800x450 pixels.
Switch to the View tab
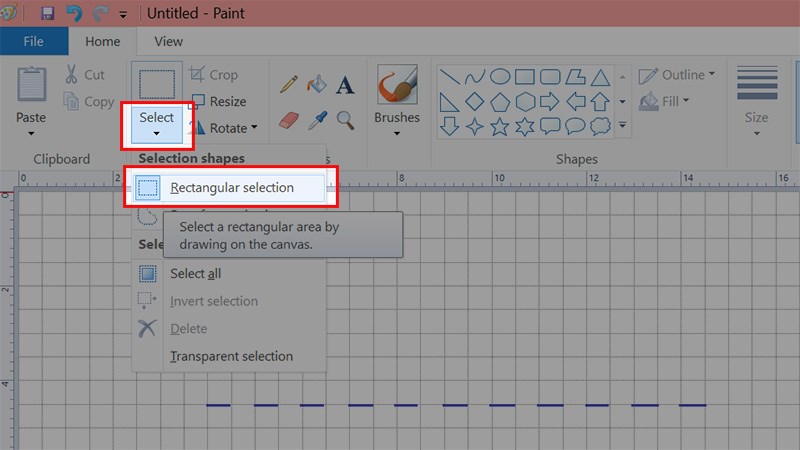(x=168, y=41)
